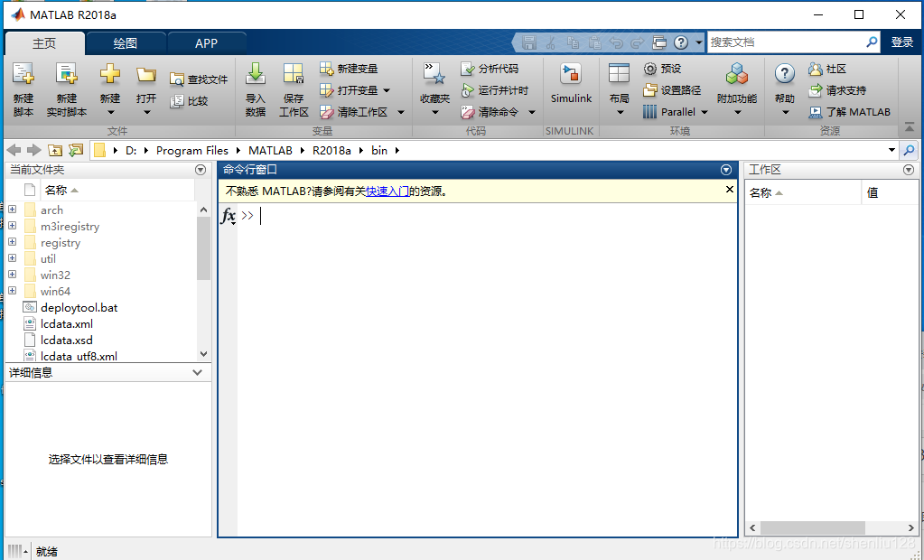This screenshot has width=924, height=560.
Task: Open the dropdown arrow under 打开 (Open)
Action: (146, 113)
